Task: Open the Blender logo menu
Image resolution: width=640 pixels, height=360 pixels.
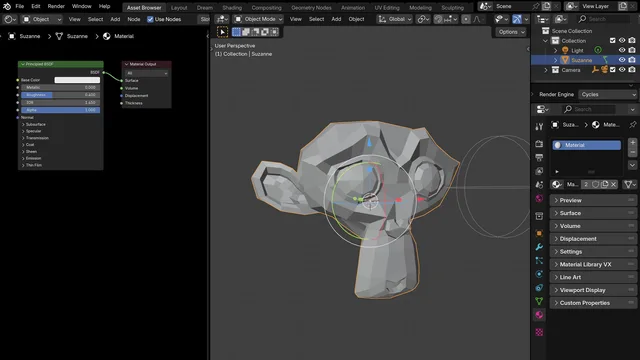Action: pos(7,6)
